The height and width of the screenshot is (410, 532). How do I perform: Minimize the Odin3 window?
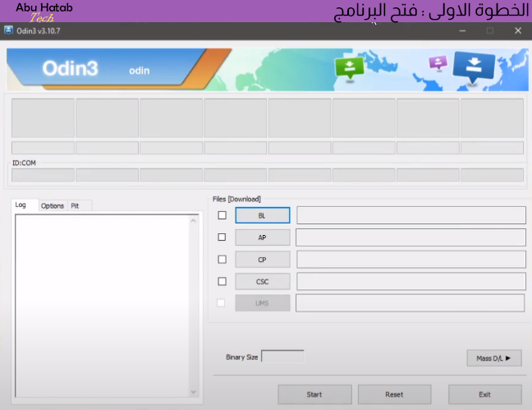(x=462, y=30)
